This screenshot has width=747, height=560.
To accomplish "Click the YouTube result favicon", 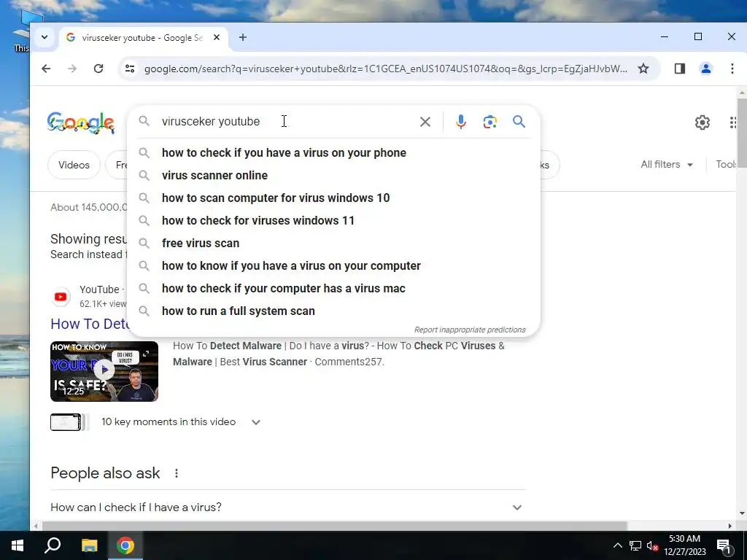I will (61, 297).
